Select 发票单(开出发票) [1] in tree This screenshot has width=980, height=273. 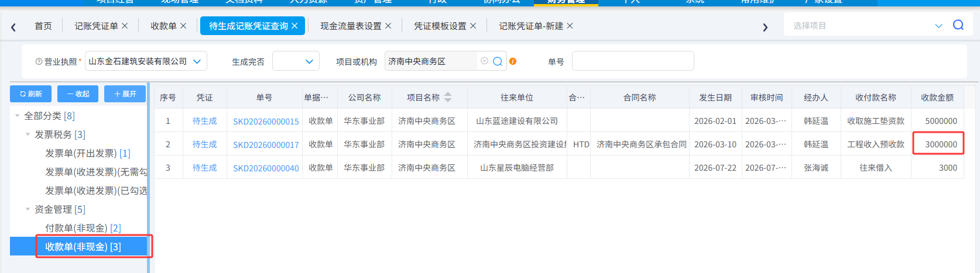pyautogui.click(x=88, y=153)
